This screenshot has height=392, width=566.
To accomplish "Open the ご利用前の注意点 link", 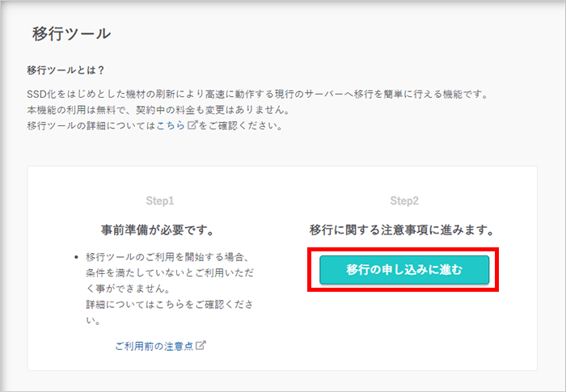I will pos(154,346).
